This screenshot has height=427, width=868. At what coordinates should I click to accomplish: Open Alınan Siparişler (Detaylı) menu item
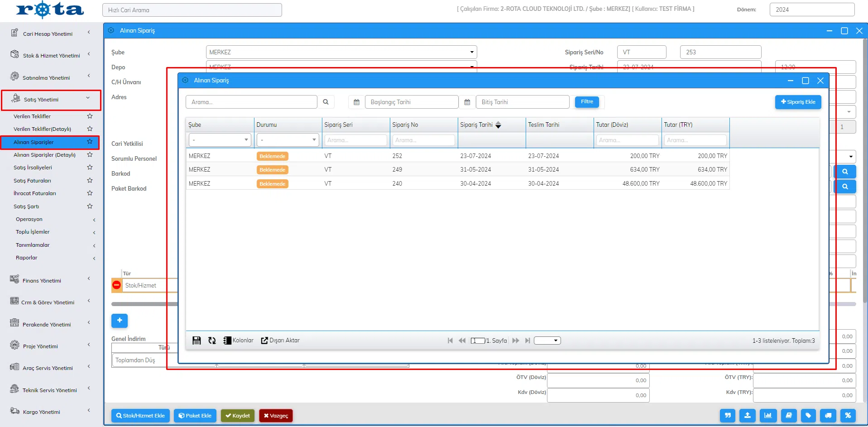[x=44, y=155]
